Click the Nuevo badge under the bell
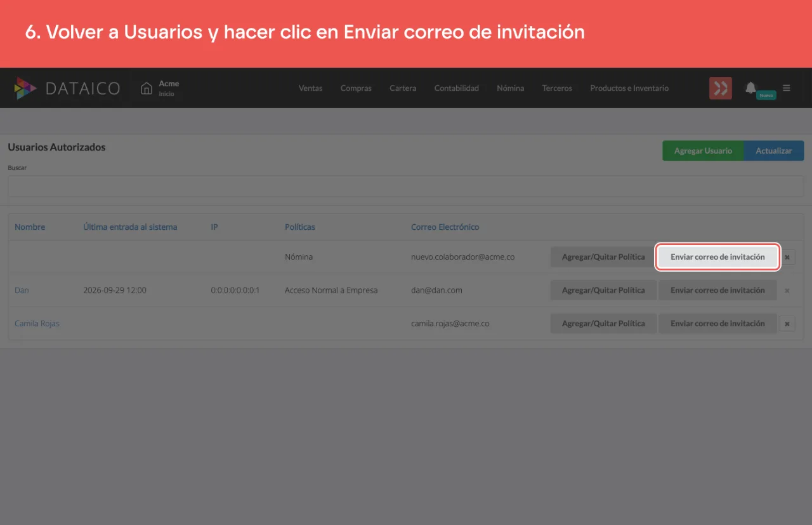The height and width of the screenshot is (525, 812). [766, 95]
